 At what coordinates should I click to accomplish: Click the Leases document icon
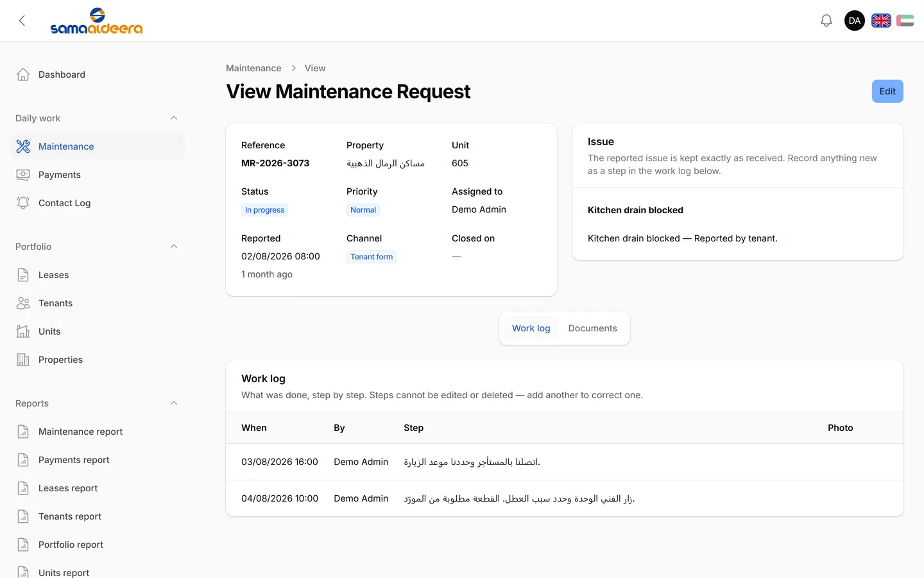[23, 275]
